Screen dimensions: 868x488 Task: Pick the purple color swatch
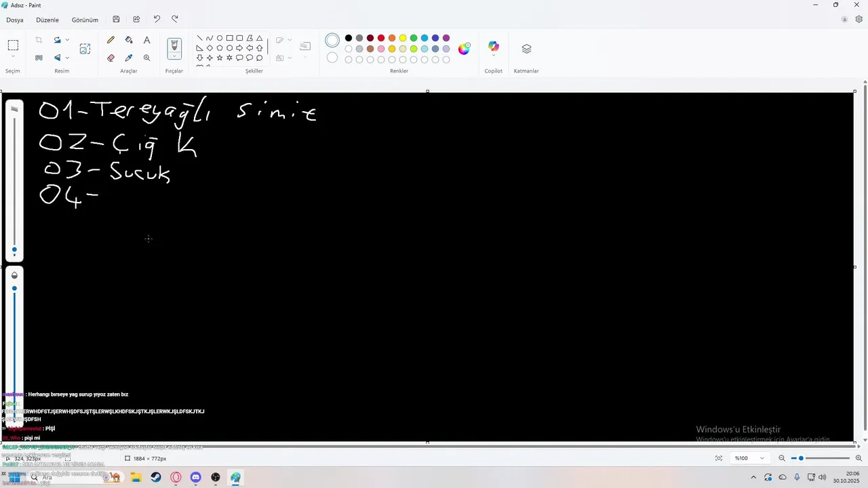click(x=446, y=38)
